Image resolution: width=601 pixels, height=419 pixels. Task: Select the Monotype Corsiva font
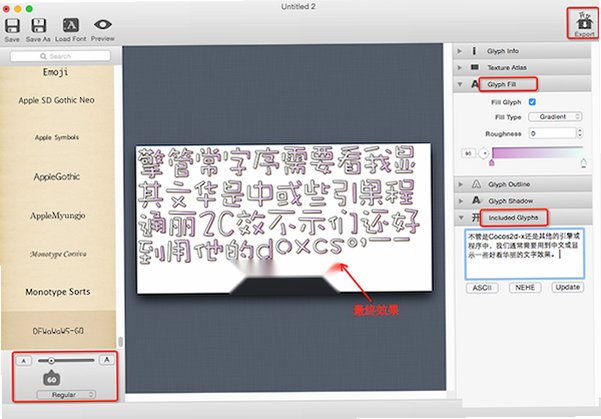pos(58,254)
